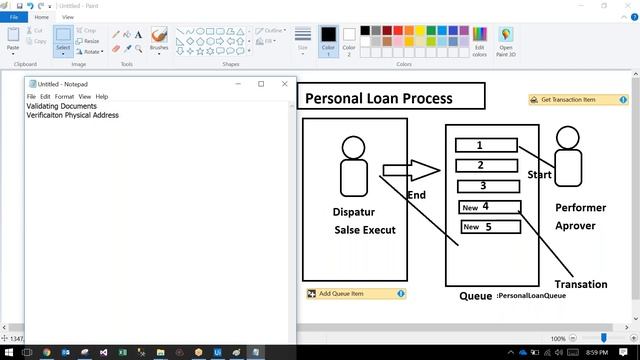Click the Open Paint 3D icon
Viewport: 640px width, 360px height.
click(506, 35)
